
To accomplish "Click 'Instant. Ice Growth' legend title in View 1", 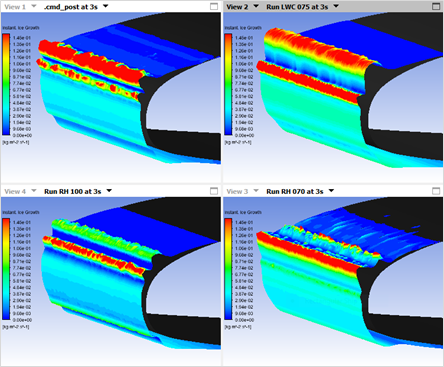I will pos(21,28).
